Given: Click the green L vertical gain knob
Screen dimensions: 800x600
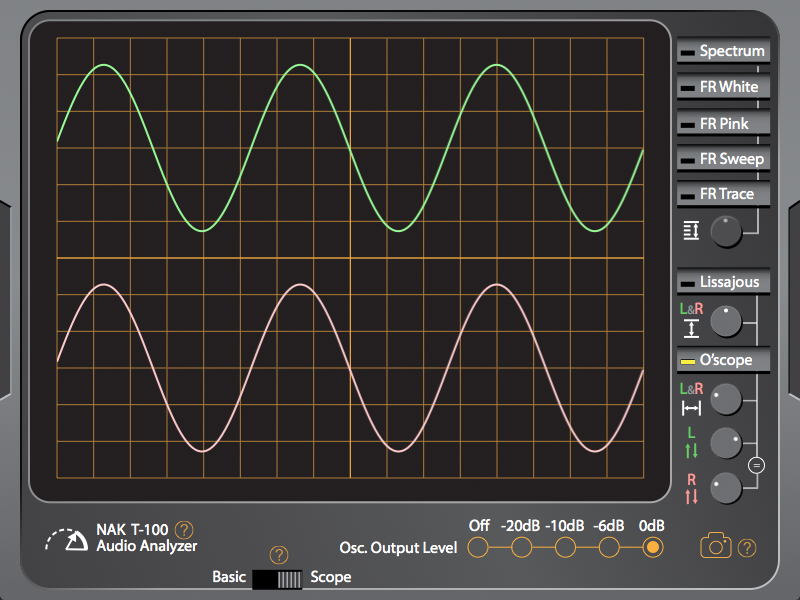Looking at the screenshot, I should [x=726, y=442].
